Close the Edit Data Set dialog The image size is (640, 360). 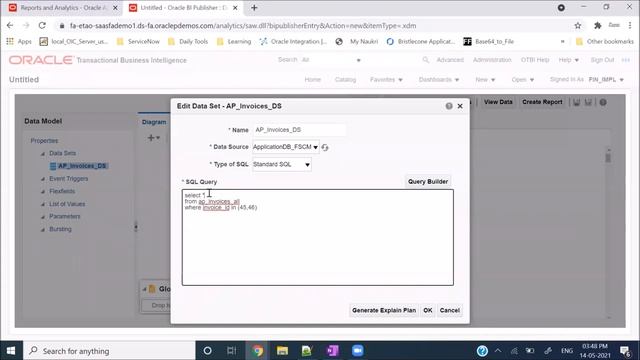[460, 106]
